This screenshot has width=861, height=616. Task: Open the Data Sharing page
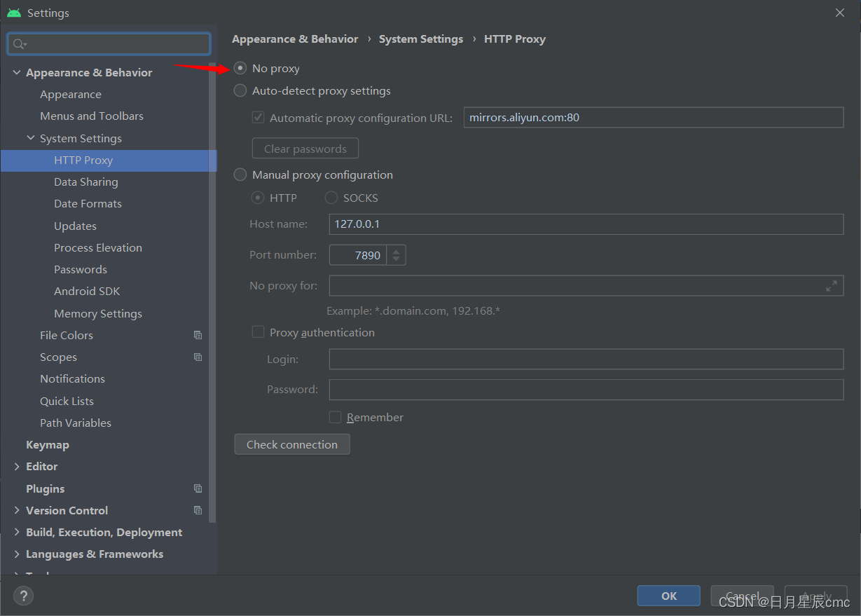point(86,182)
